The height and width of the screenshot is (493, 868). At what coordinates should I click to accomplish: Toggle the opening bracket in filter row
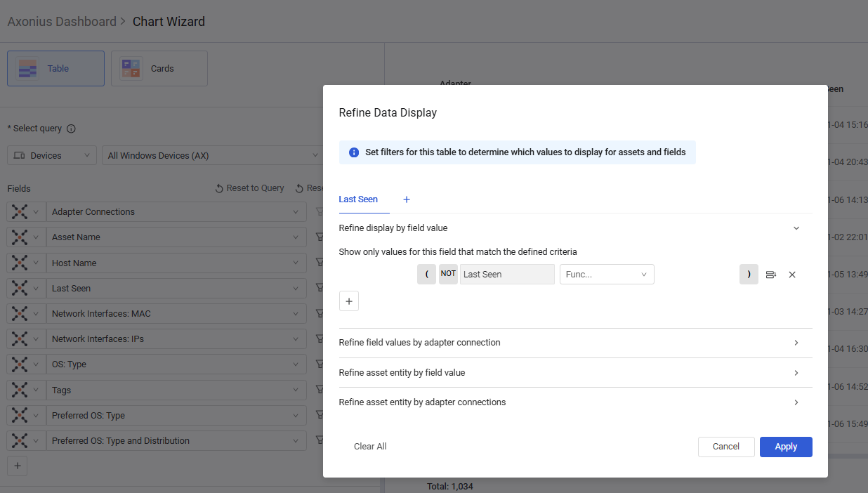pyautogui.click(x=427, y=274)
